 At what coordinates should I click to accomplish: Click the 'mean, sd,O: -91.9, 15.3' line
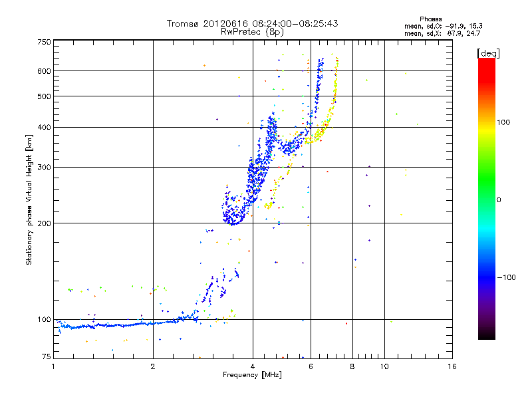(444, 26)
